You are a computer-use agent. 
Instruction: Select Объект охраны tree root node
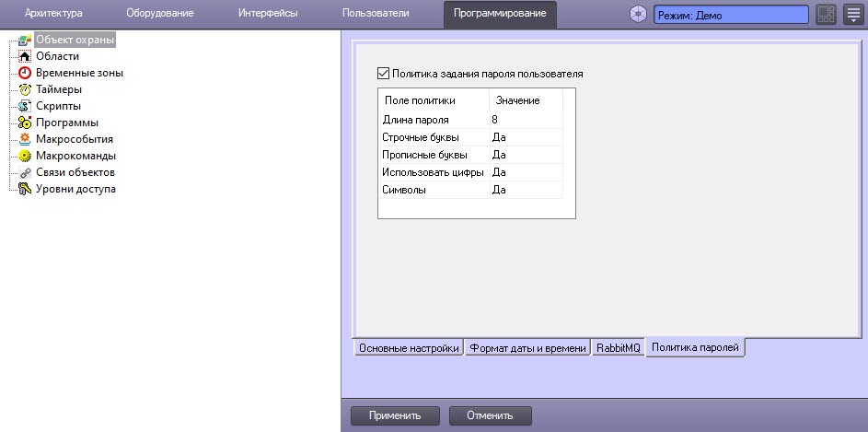[75, 40]
